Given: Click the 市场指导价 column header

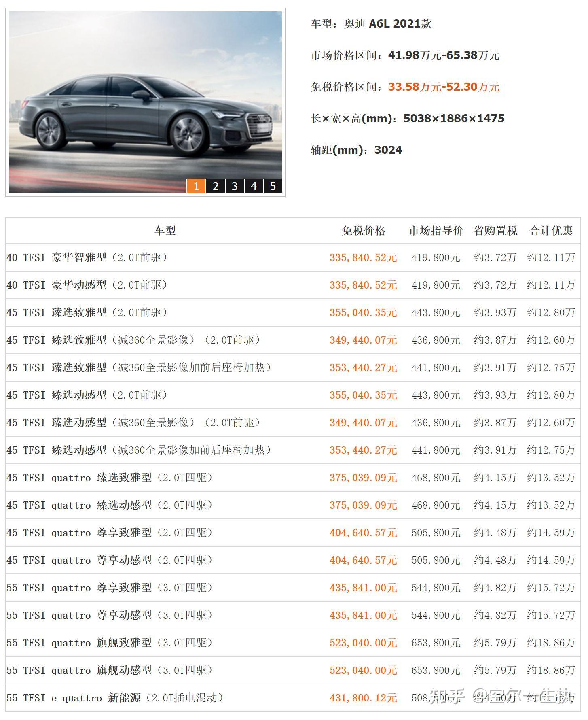Looking at the screenshot, I should click(436, 231).
